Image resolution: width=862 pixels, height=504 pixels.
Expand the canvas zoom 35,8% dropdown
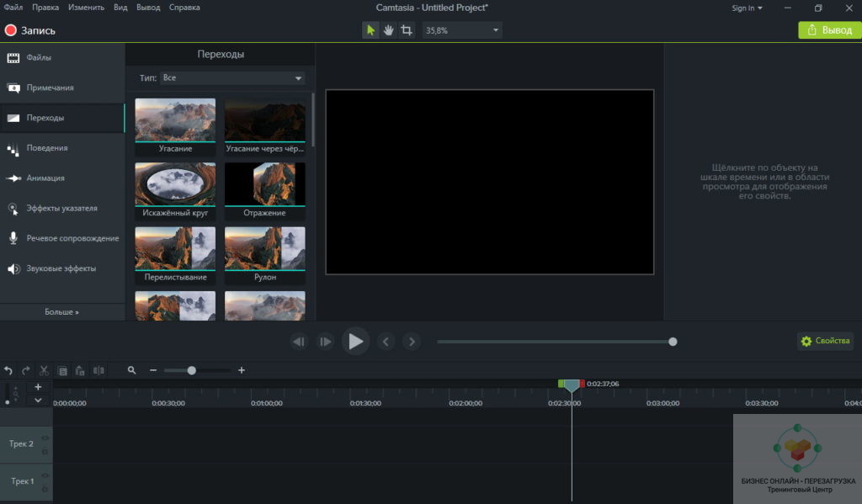pyautogui.click(x=495, y=30)
